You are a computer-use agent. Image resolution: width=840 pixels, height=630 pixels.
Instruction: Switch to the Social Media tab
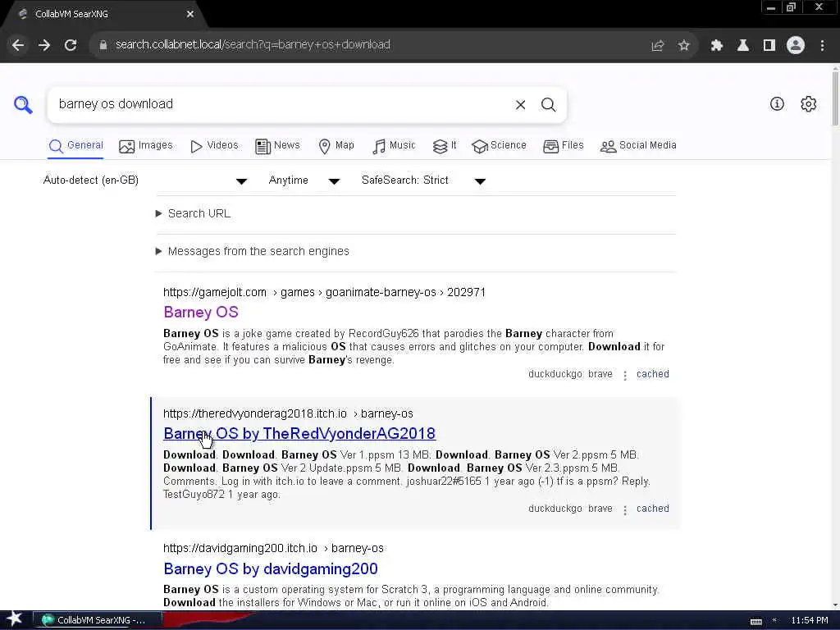[x=638, y=146]
